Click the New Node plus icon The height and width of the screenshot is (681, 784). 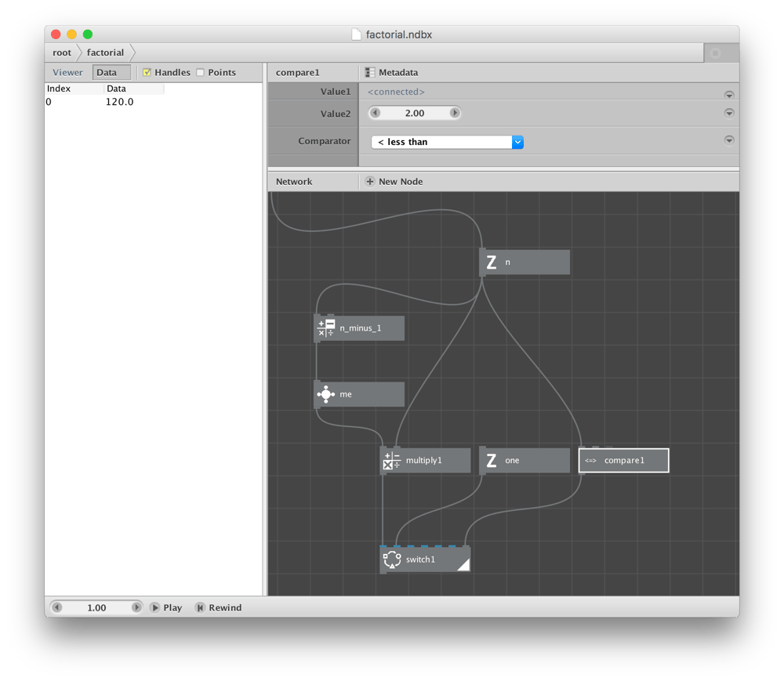(370, 181)
